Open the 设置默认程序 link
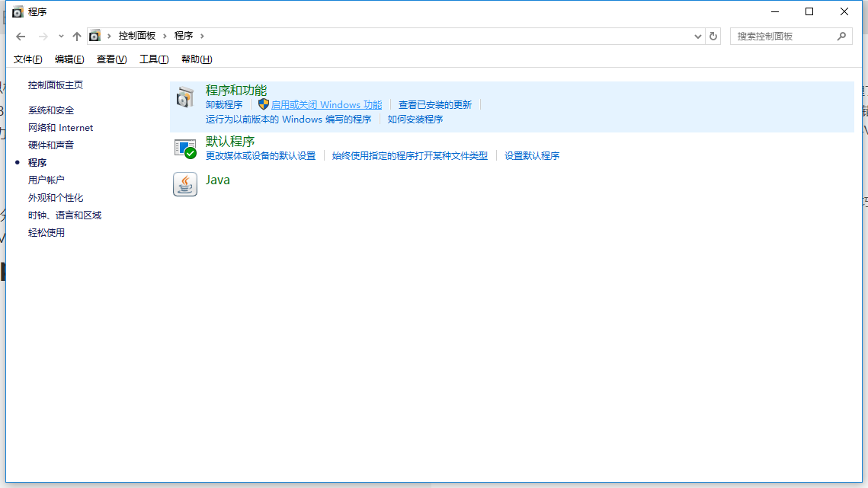This screenshot has width=868, height=488. [x=532, y=155]
